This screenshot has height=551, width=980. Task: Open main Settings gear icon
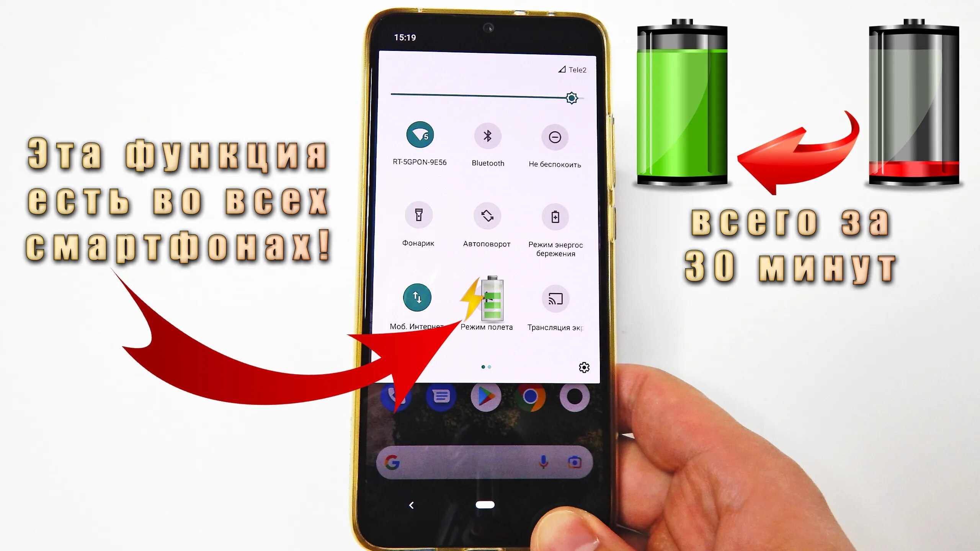[582, 367]
